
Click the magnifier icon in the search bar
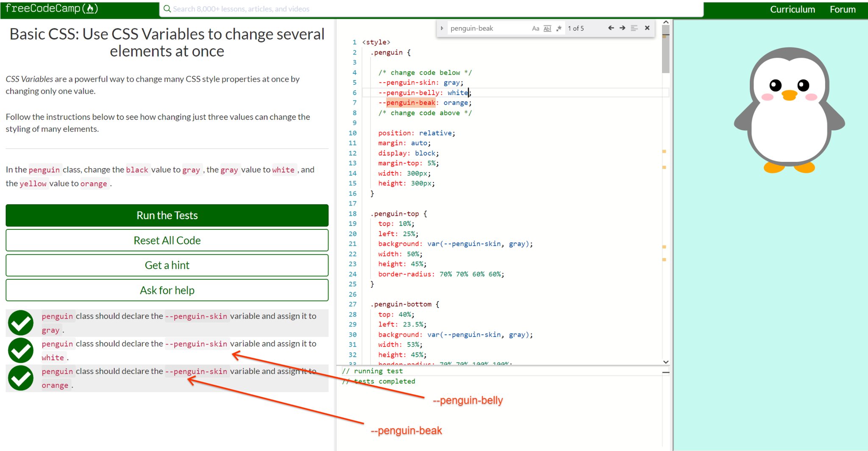tap(167, 8)
